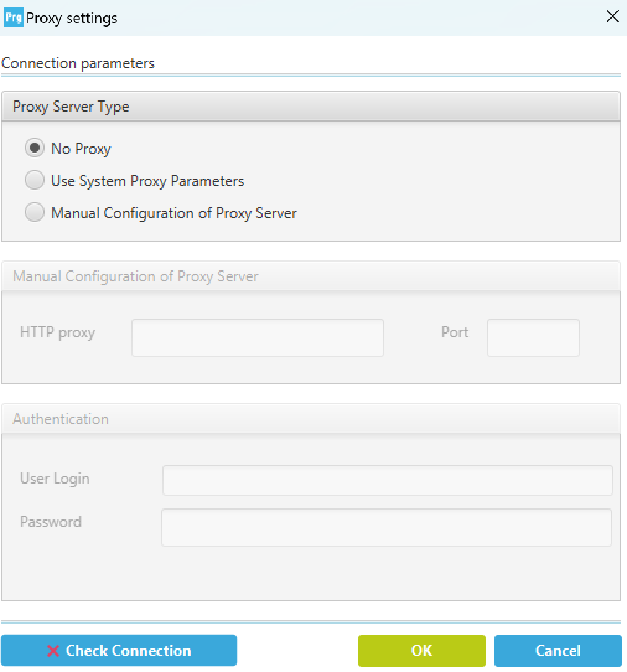Click the red X icon on Check Connection
This screenshot has width=627, height=672.
pyautogui.click(x=55, y=650)
